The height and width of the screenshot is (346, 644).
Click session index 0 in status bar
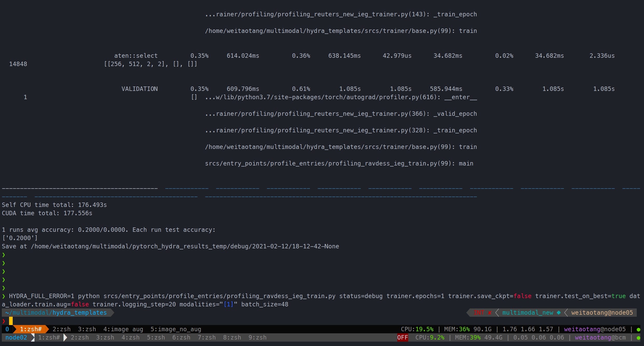click(x=7, y=329)
